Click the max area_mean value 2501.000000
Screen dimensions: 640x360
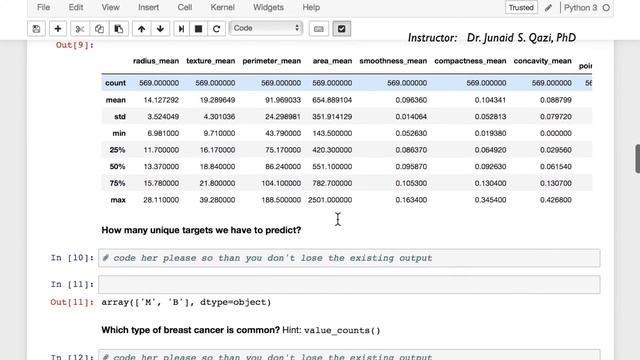tap(330, 200)
